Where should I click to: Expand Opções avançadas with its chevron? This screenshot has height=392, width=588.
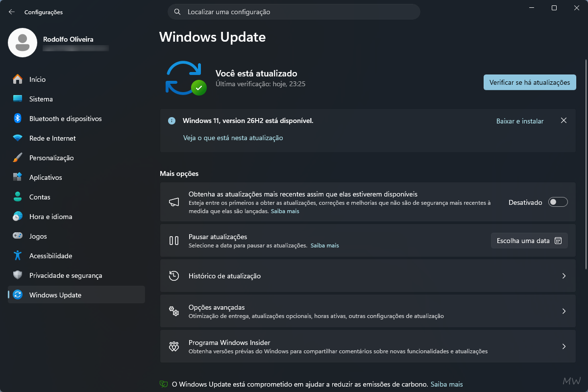(564, 311)
